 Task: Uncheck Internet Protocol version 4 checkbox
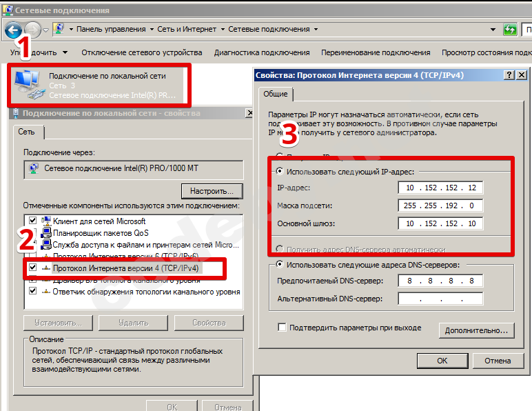tap(33, 268)
